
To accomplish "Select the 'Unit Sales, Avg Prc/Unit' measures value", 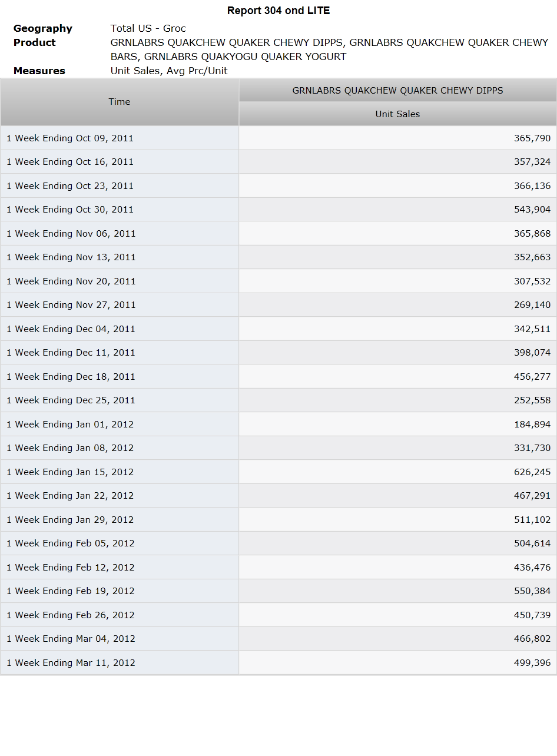I will click(169, 71).
